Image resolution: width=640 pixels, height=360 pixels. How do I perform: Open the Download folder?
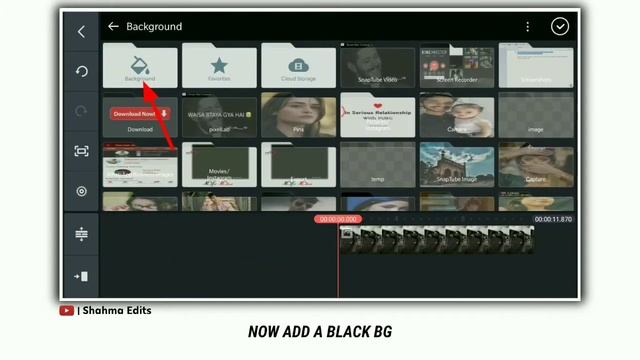click(x=140, y=115)
